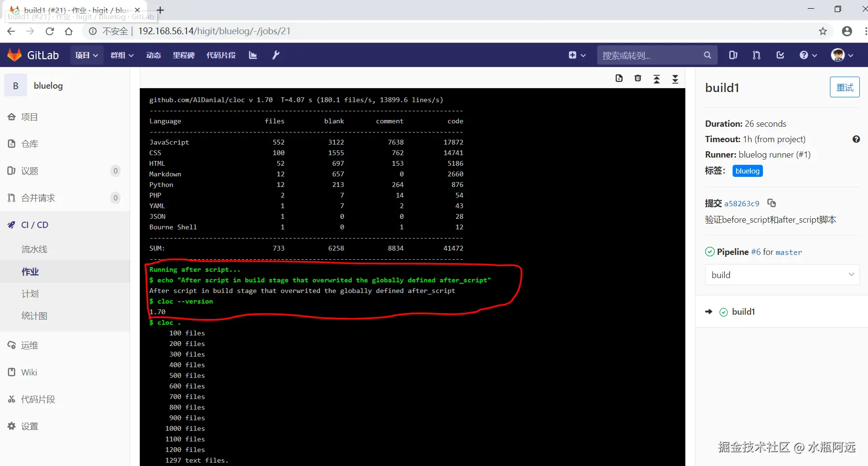Copy the commit SHA a58263c9
This screenshot has height=466, width=868.
(772, 203)
